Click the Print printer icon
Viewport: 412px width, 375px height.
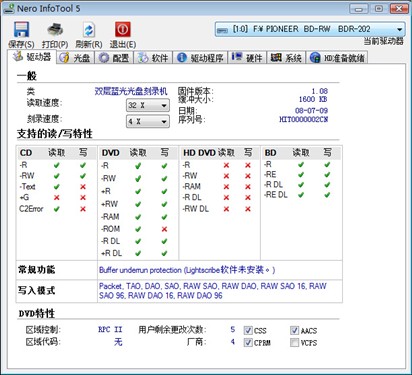55,29
